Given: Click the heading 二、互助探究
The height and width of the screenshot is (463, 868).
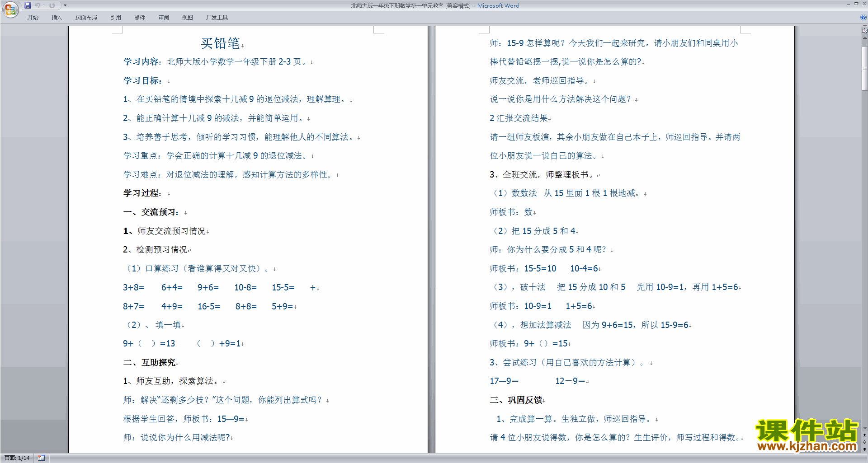Looking at the screenshot, I should [150, 362].
